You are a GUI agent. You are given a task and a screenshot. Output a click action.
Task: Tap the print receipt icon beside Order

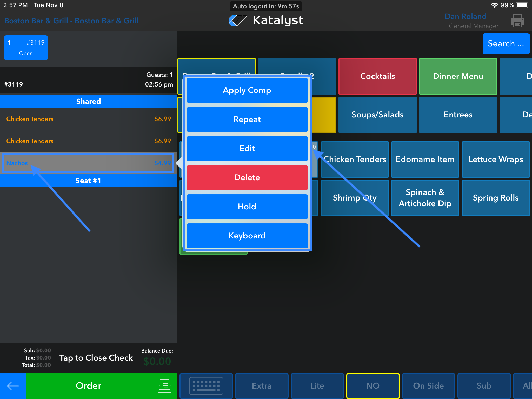click(x=164, y=386)
